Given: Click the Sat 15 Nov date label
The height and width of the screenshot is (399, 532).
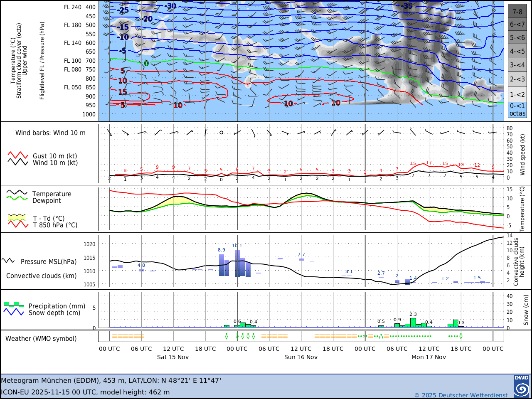Looking at the screenshot, I should (x=173, y=357).
